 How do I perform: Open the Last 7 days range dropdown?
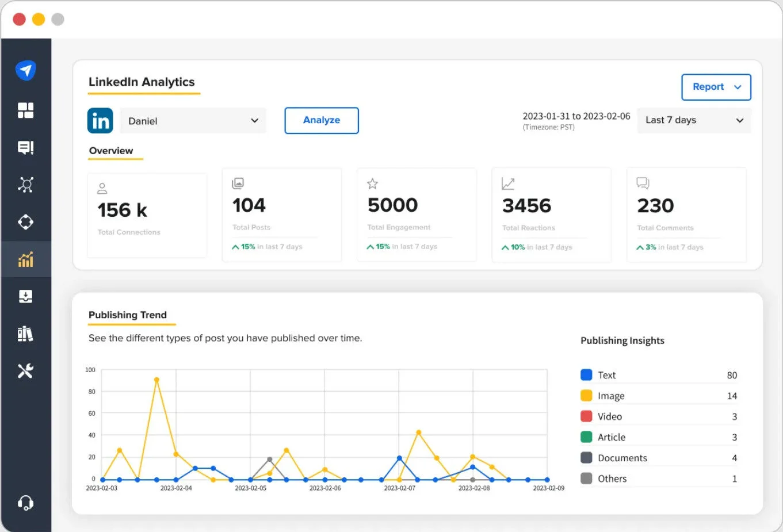(x=694, y=120)
